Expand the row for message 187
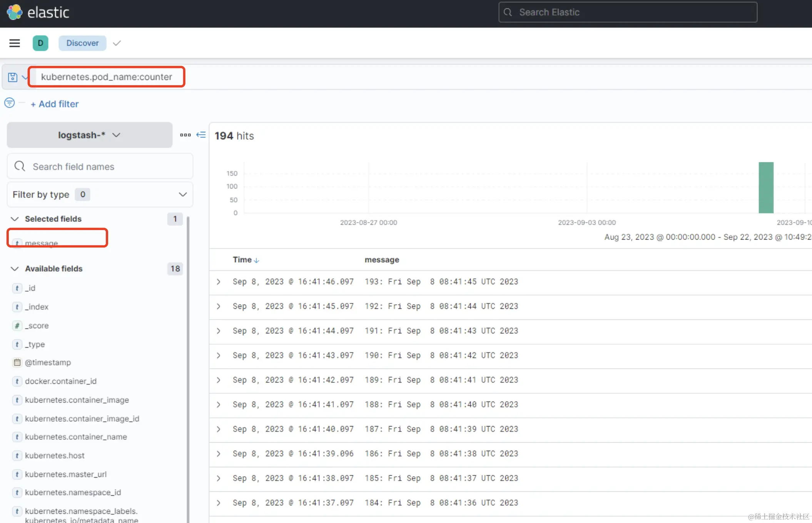Viewport: 812px width, 523px height. [219, 429]
